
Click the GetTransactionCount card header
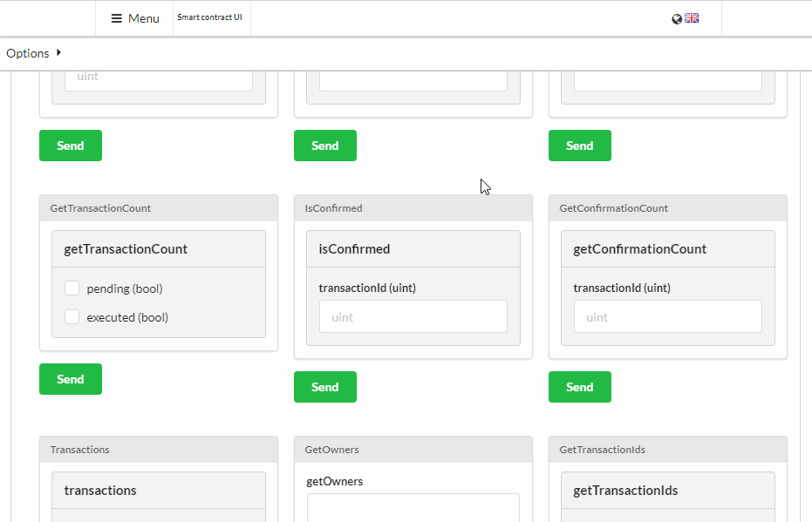[x=159, y=208]
